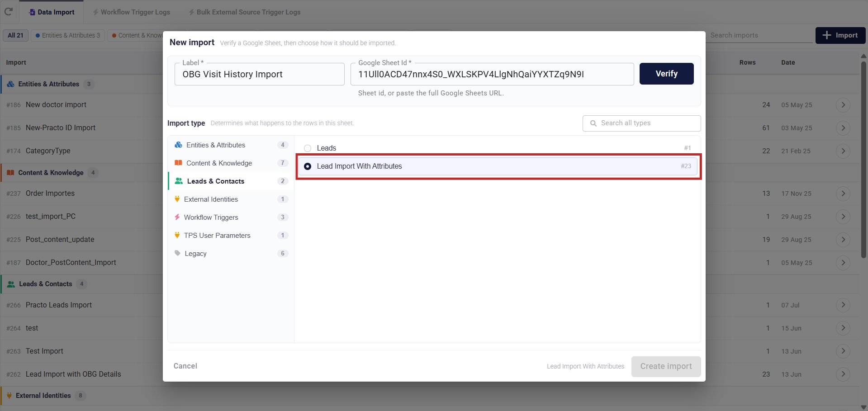Open Content & Knowledge import type category

click(x=231, y=163)
